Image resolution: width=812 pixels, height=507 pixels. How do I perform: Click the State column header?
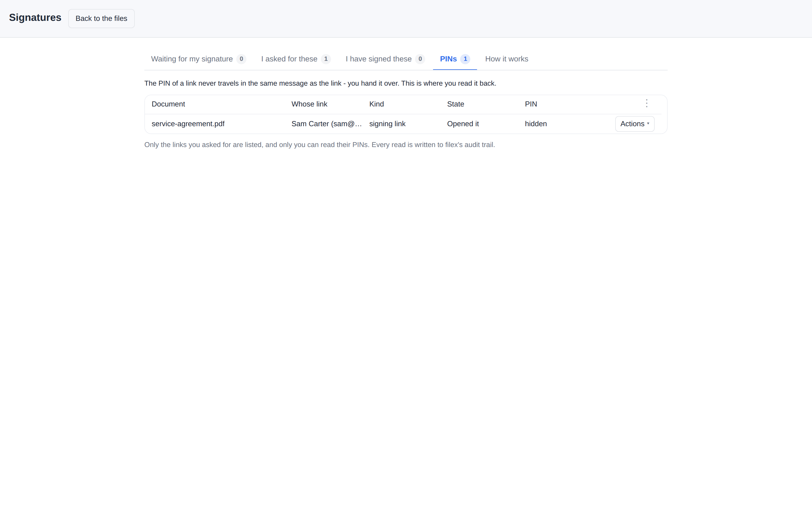[455, 104]
